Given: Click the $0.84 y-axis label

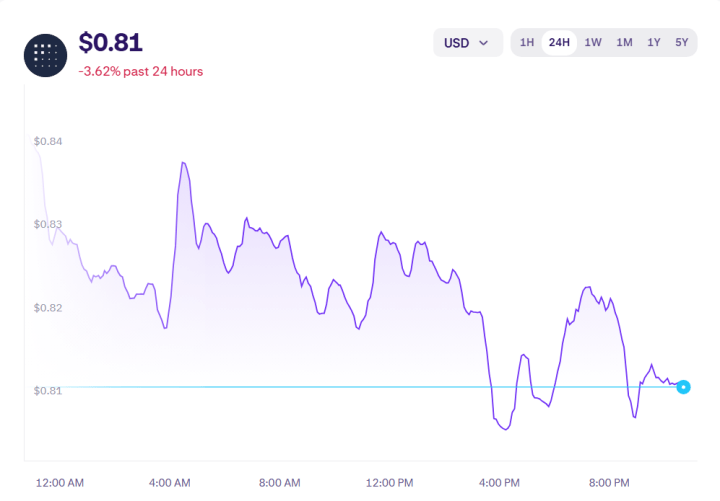Looking at the screenshot, I should pos(48,141).
